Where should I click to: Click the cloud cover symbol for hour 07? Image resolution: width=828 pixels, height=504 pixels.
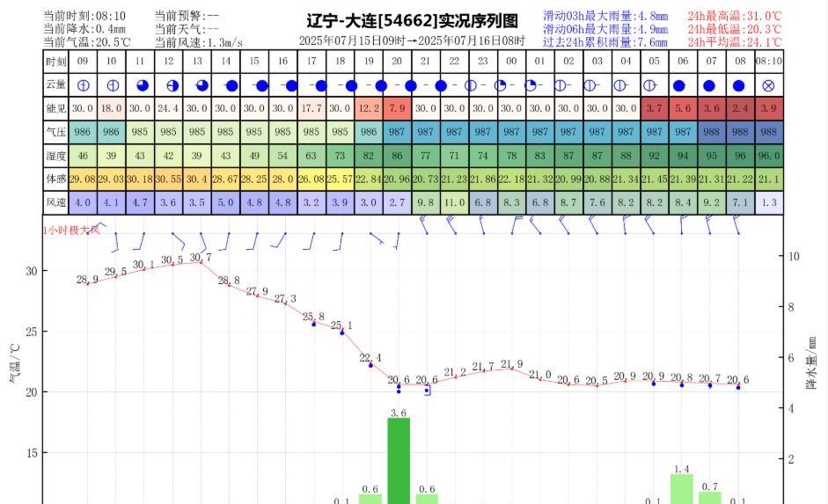pyautogui.click(x=709, y=85)
